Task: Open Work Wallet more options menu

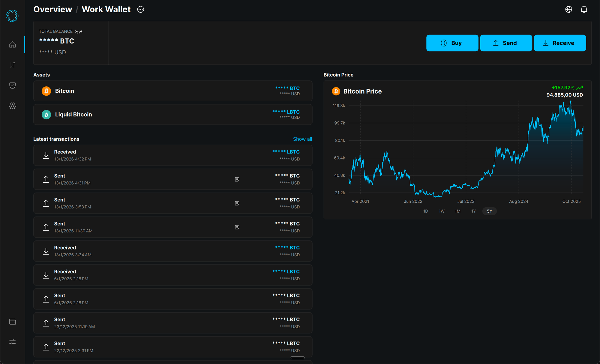Action: pos(140,9)
